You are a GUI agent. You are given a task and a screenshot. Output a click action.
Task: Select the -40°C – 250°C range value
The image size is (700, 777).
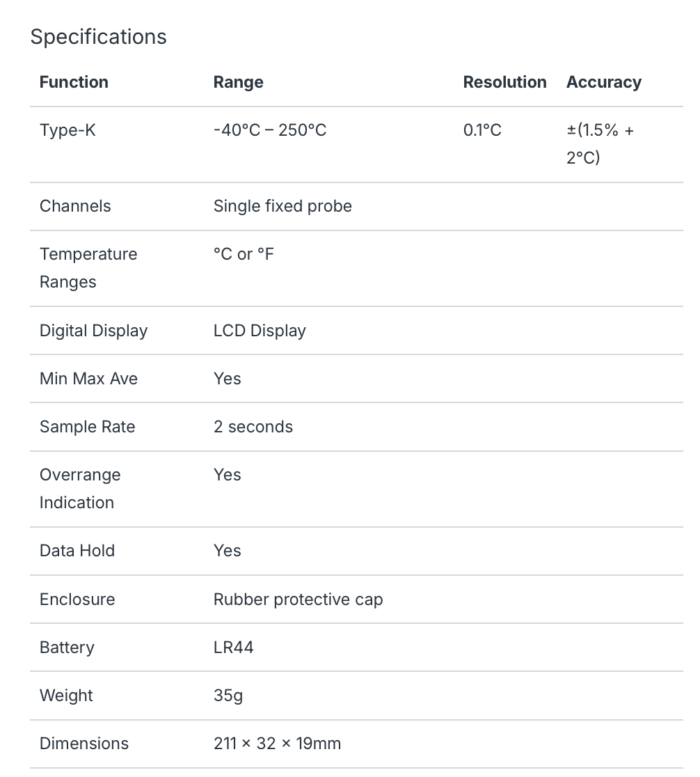pos(270,130)
